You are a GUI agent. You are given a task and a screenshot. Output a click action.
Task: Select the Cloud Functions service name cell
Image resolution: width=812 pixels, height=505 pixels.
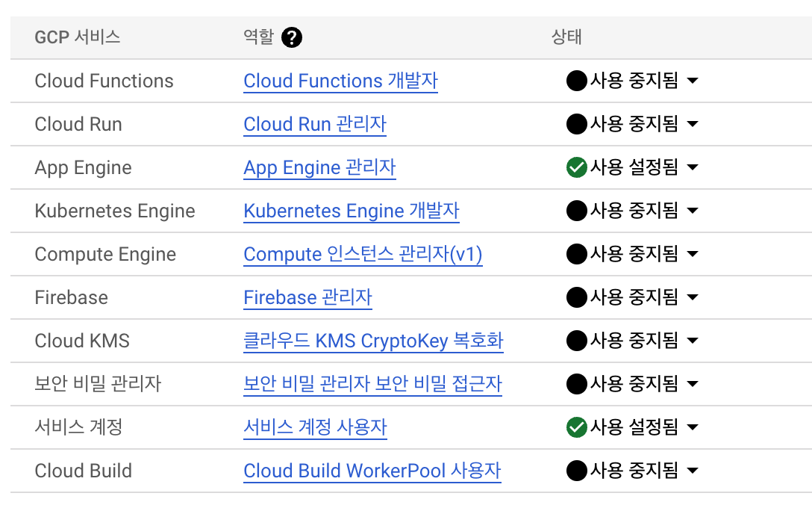104,81
